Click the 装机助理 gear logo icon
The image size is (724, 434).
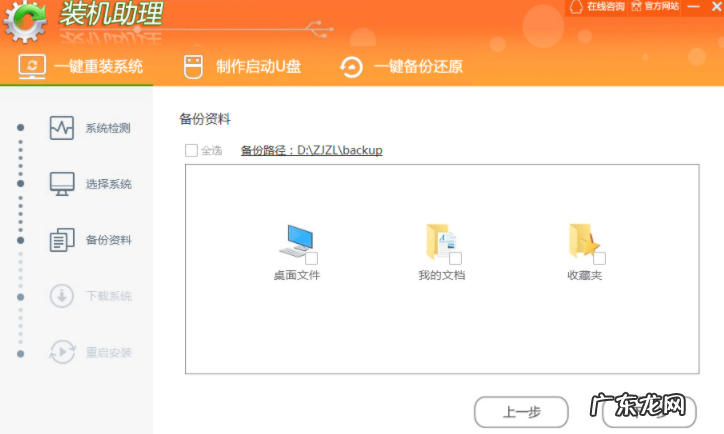(x=25, y=22)
